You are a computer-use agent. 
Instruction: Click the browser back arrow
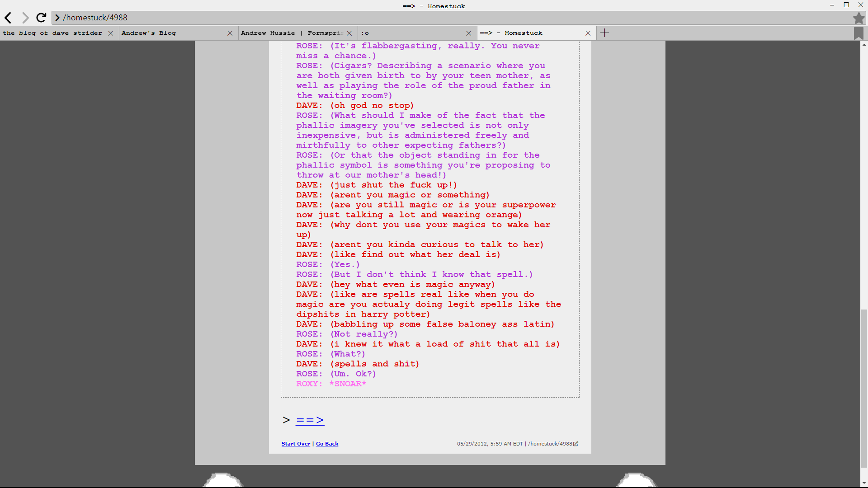pos(8,18)
